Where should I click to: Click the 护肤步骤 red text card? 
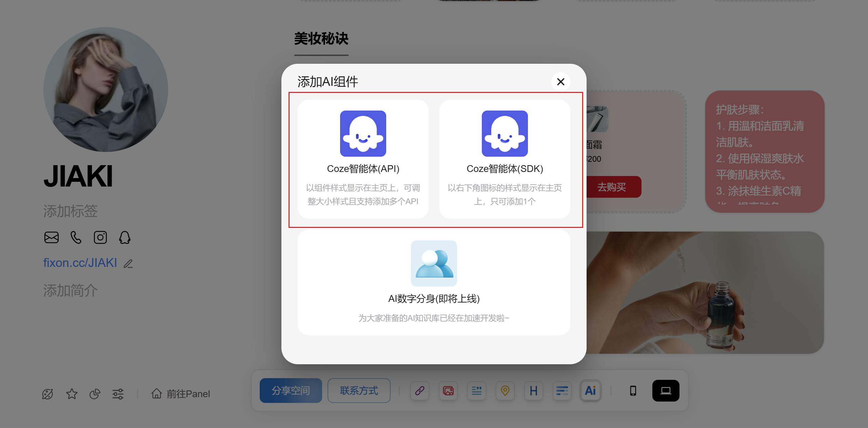click(x=765, y=151)
